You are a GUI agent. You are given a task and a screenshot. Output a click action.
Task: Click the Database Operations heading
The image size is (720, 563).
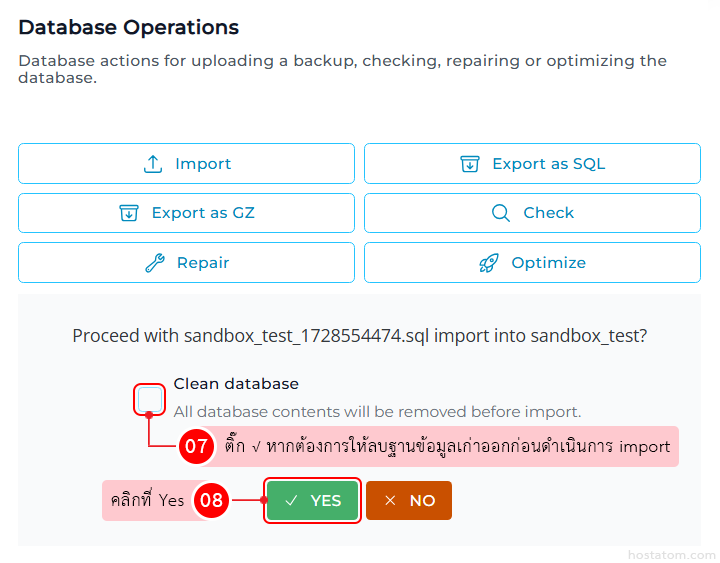[x=128, y=27]
